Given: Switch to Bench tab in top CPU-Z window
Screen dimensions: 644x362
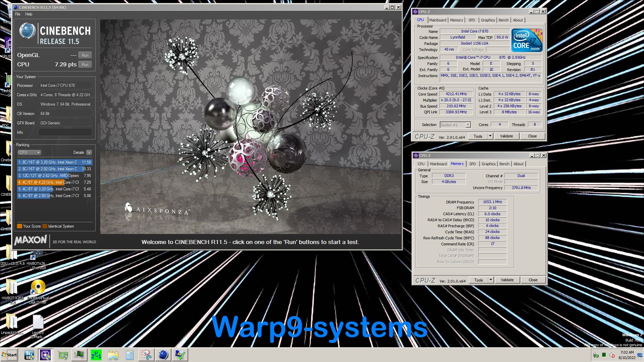Looking at the screenshot, I should click(503, 20).
